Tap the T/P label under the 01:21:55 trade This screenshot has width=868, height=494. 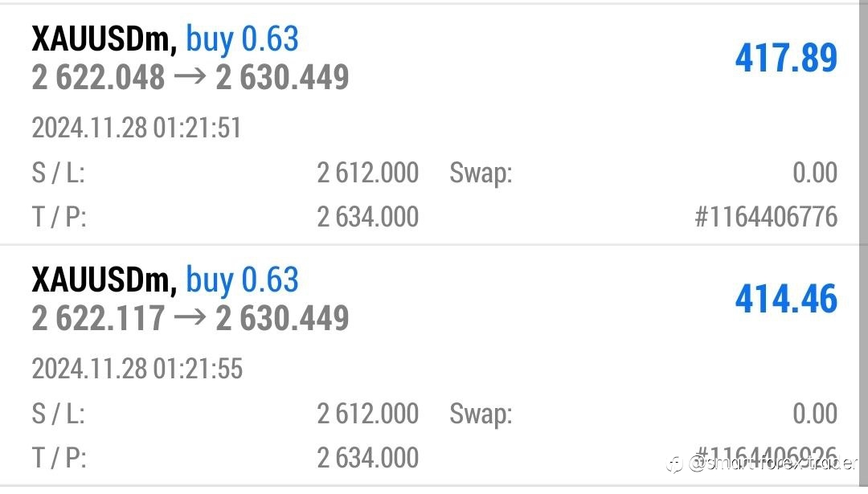[59, 458]
